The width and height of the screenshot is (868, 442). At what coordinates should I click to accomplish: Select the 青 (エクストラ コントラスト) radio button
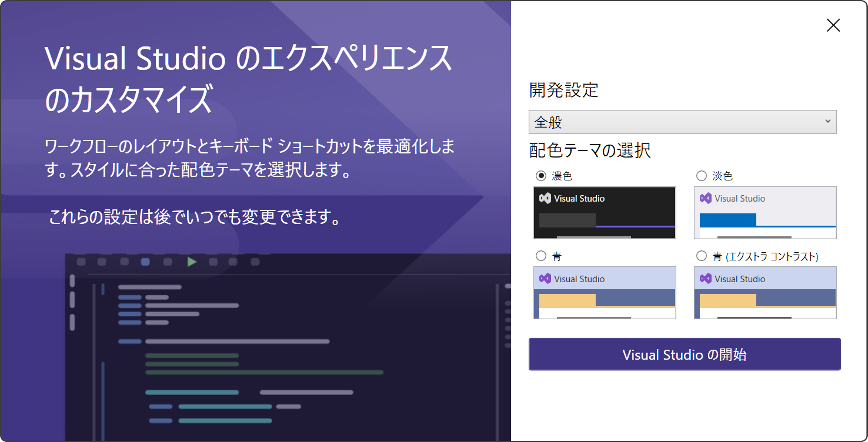701,256
